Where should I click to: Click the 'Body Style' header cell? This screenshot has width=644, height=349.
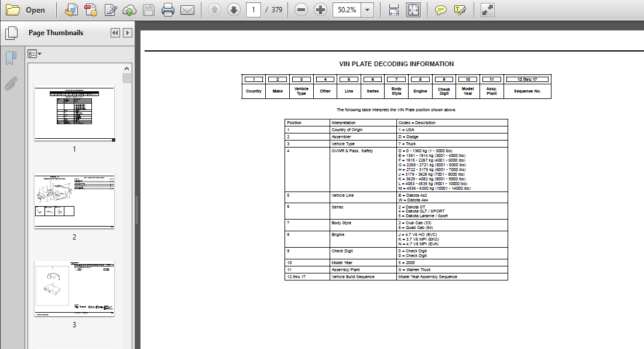(x=396, y=91)
